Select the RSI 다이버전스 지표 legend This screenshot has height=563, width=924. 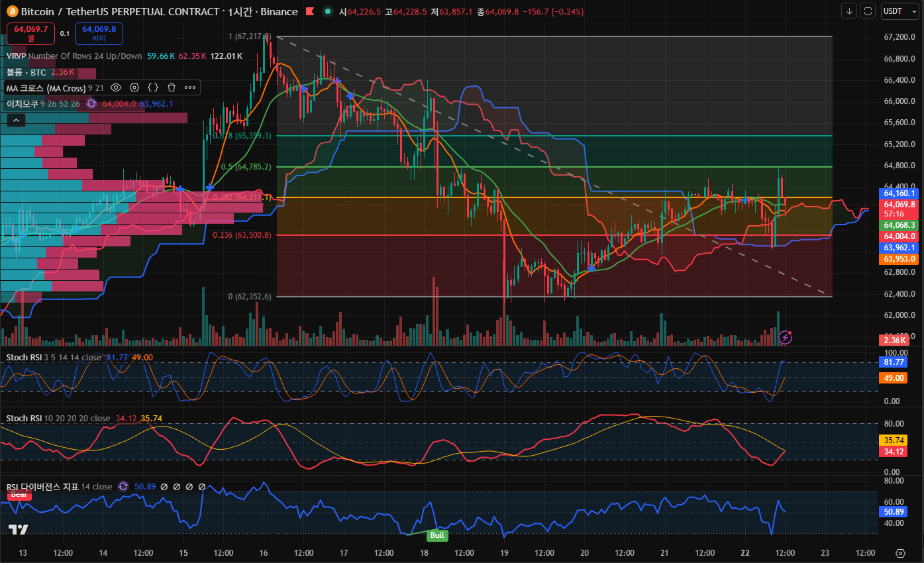click(x=42, y=487)
